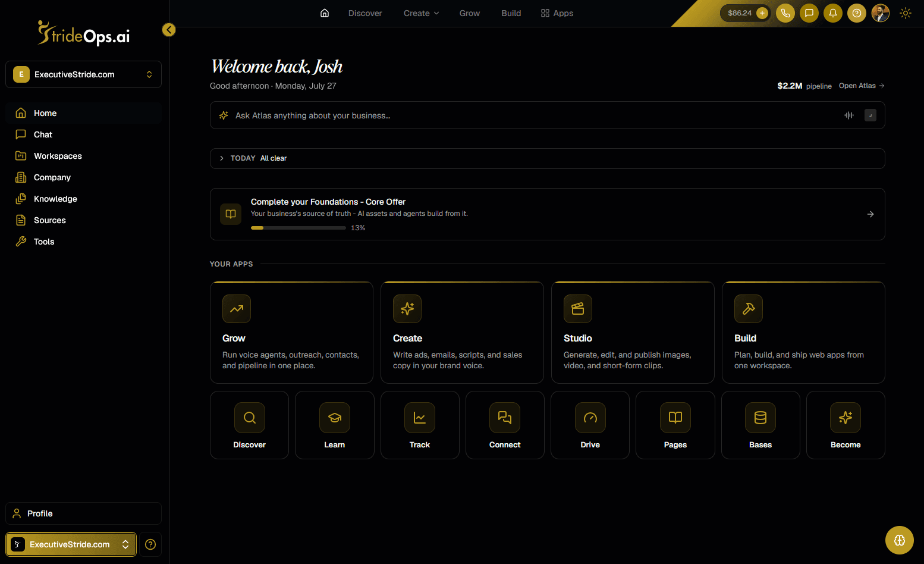Open the Learn app tile

[335, 425]
